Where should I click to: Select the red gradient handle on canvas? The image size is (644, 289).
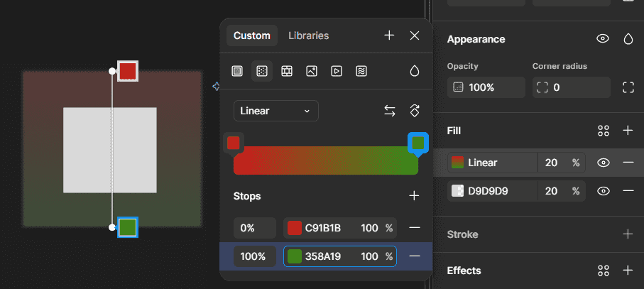coord(128,71)
